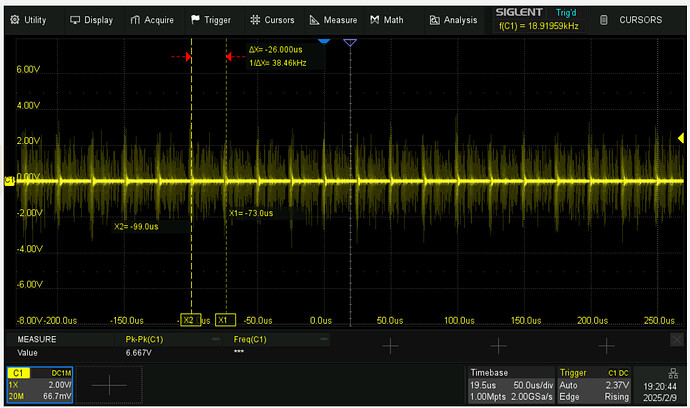The width and height of the screenshot is (690, 408).
Task: Click the X1= -73.0us label
Action: (x=251, y=213)
